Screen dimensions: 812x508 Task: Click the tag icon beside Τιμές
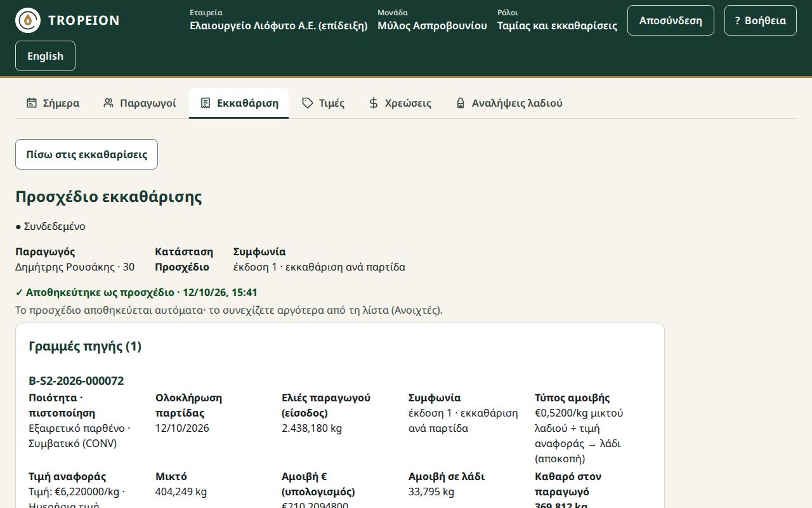308,103
